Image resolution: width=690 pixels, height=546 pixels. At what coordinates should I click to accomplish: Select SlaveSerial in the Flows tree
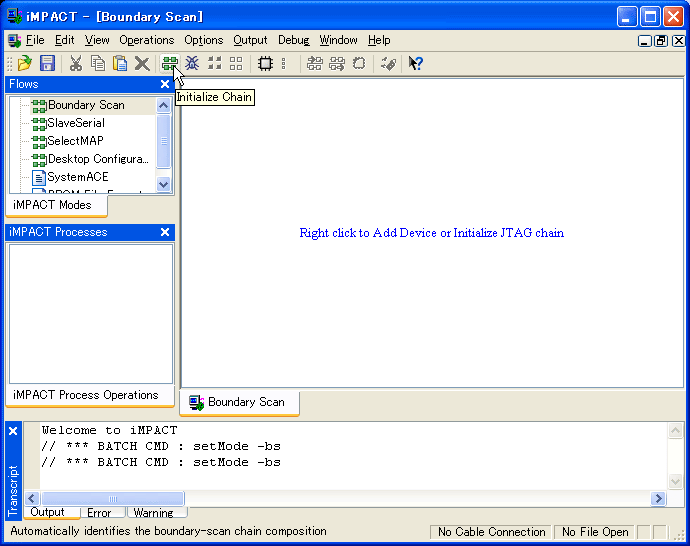point(76,123)
